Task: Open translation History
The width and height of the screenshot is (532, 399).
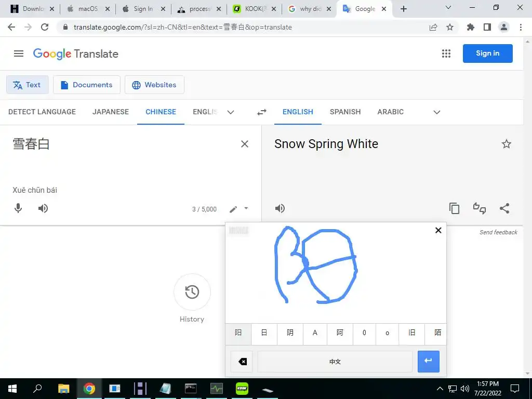Action: tap(192, 292)
